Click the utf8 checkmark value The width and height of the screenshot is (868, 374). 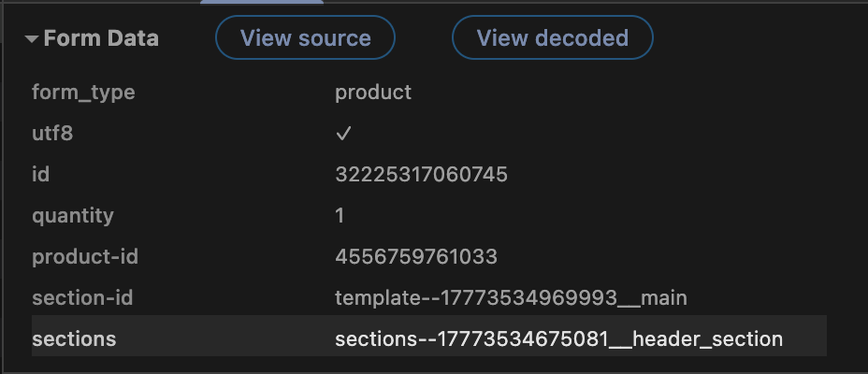(x=343, y=134)
